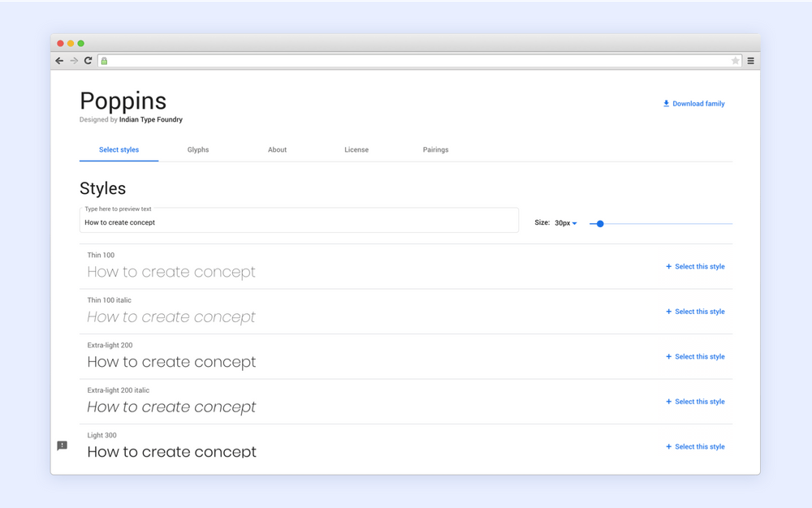The image size is (812, 508).
Task: Click the plus icon for Thin 100
Action: click(x=668, y=266)
